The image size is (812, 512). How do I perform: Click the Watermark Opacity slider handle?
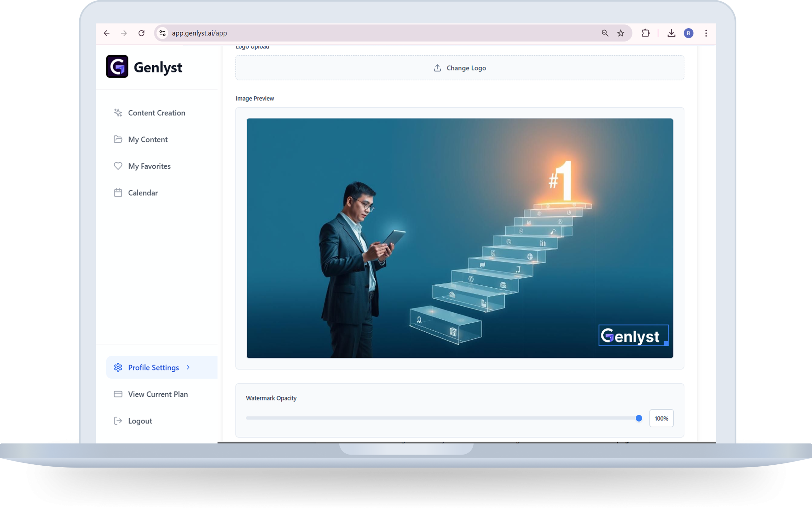tap(639, 418)
